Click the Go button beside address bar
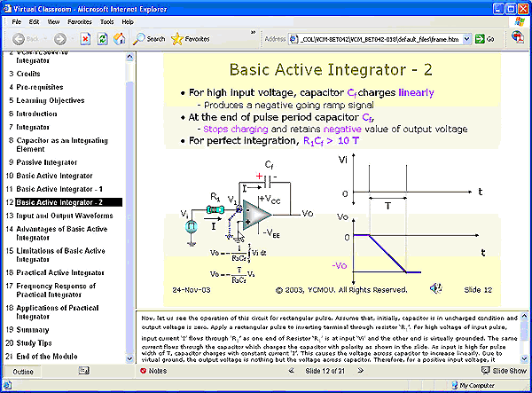 (484, 39)
